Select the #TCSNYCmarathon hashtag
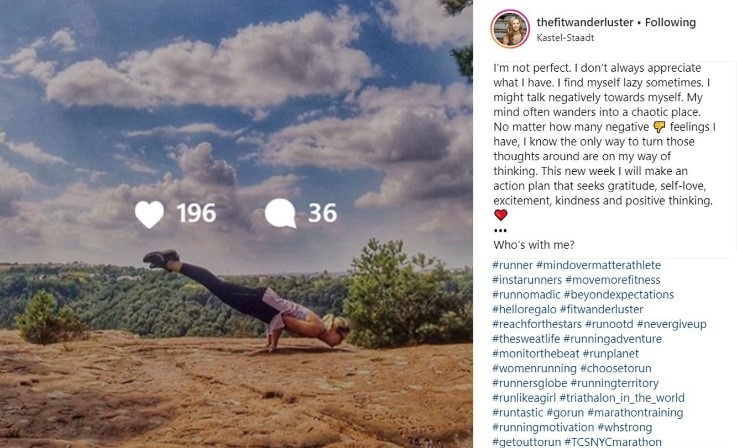The height and width of the screenshot is (448, 737). 612,442
